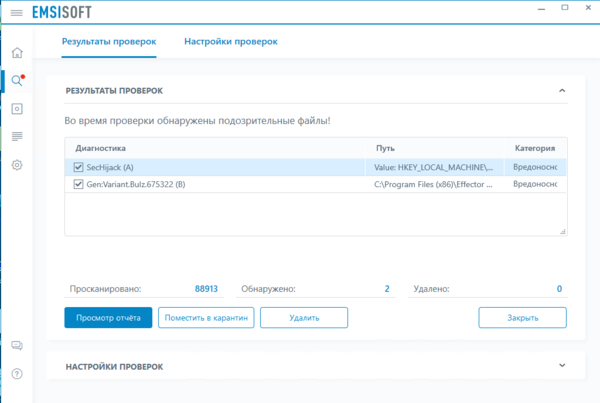Switch to the Настройки проверок tab
This screenshot has width=600, height=403.
pyautogui.click(x=231, y=41)
